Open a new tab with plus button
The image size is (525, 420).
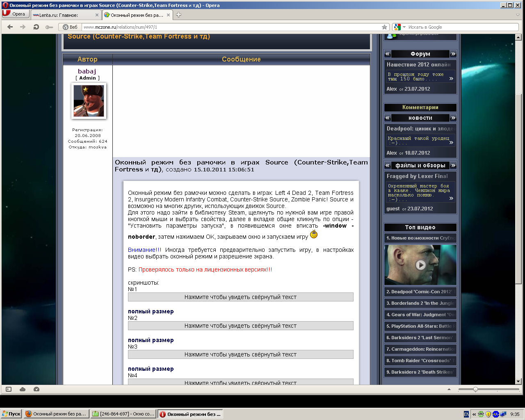(178, 15)
